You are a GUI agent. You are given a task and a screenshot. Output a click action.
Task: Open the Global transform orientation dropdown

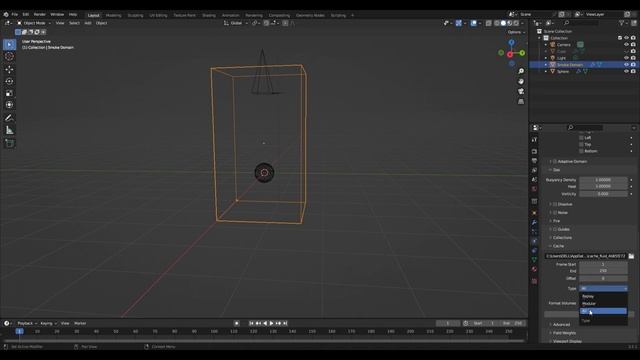[236, 23]
